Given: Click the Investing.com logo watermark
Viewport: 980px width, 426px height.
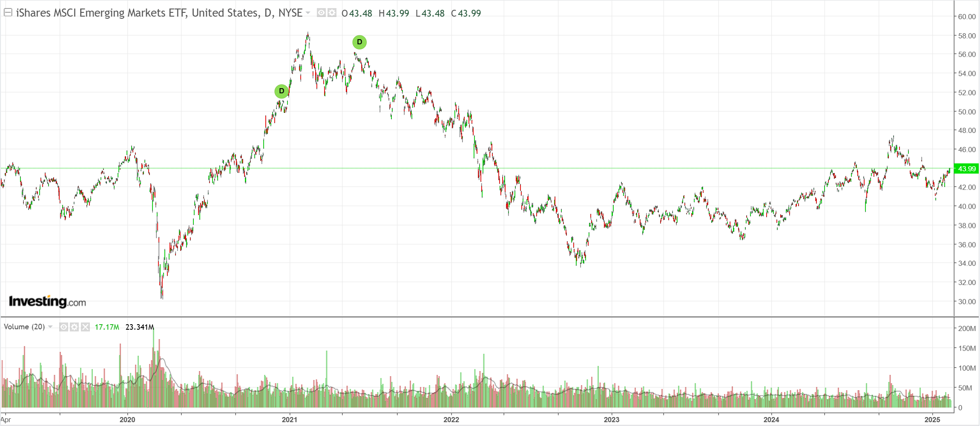Looking at the screenshot, I should 47,302.
